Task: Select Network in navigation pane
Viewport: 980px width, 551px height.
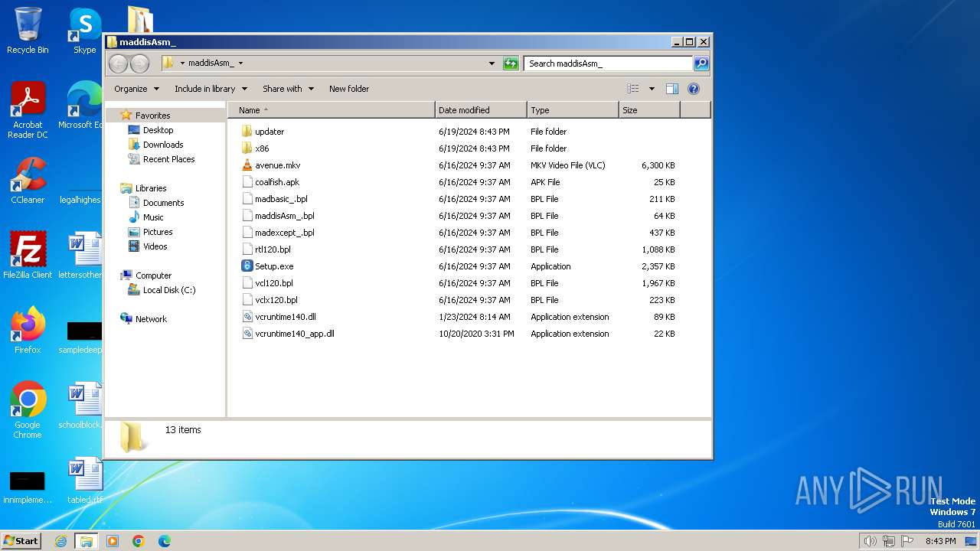Action: [x=151, y=319]
